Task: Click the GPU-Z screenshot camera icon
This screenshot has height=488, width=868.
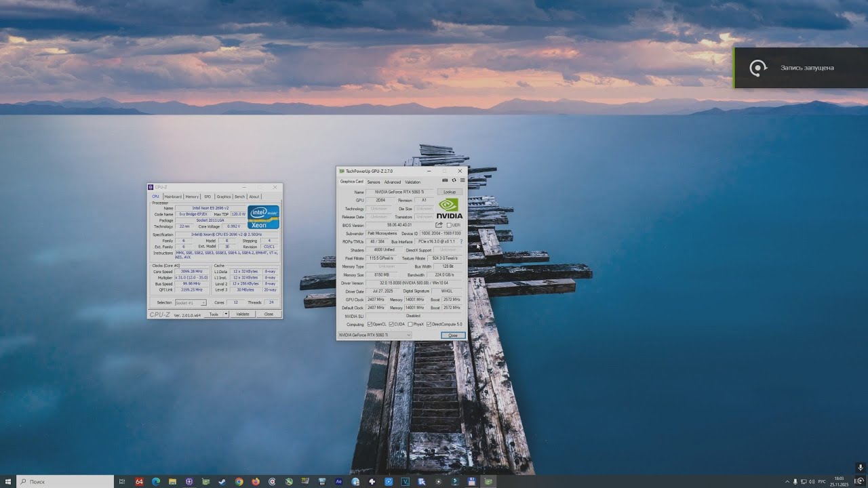Action: pyautogui.click(x=445, y=180)
